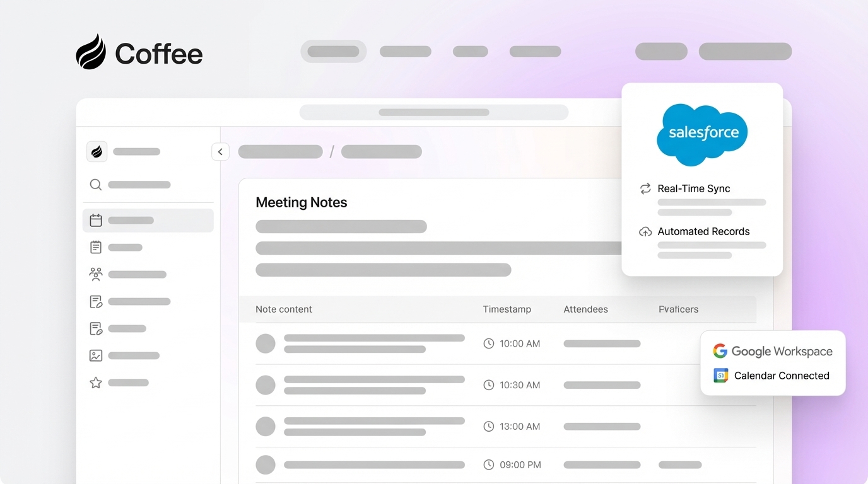Click the Google Calendar Connected icon
This screenshot has height=484, width=868.
tap(722, 375)
